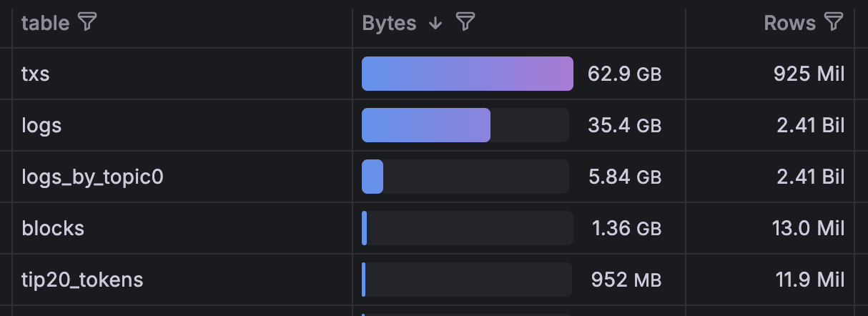The height and width of the screenshot is (316, 868).
Task: Sort by the Rows column header
Action: pos(790,23)
